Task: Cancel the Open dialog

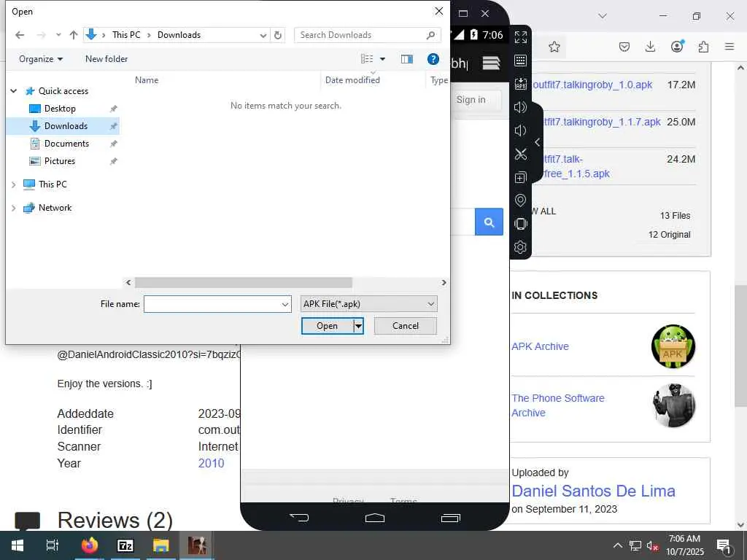Action: (406, 326)
